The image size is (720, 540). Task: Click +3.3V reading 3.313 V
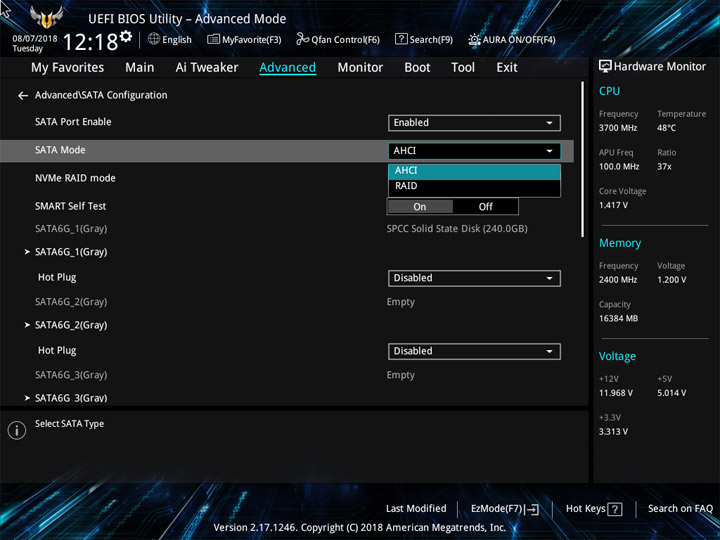pos(613,432)
